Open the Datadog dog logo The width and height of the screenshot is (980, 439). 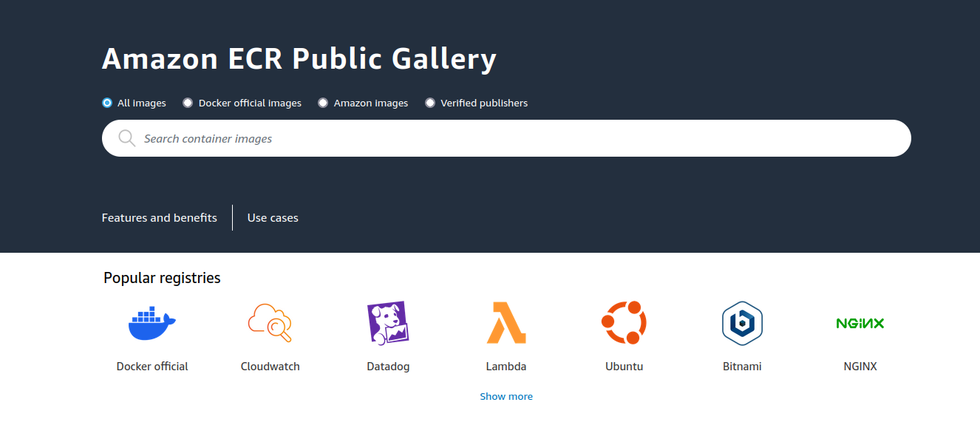(388, 323)
